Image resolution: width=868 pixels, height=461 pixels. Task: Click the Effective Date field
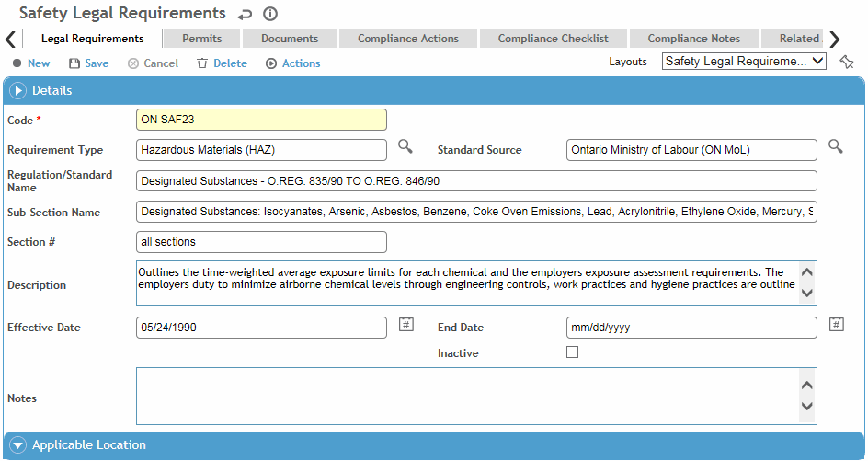point(261,328)
